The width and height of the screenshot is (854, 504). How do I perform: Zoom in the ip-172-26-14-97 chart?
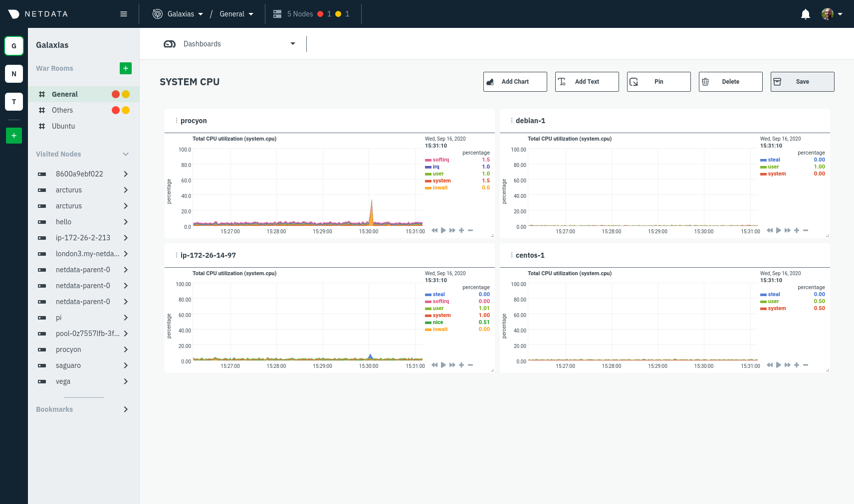tap(461, 365)
